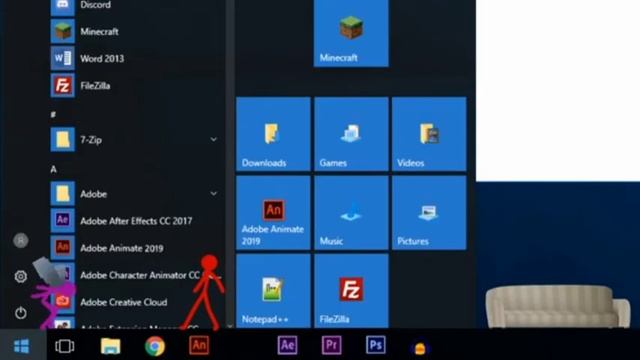640x360 pixels.
Task: Open the Videos tile
Action: 429,134
